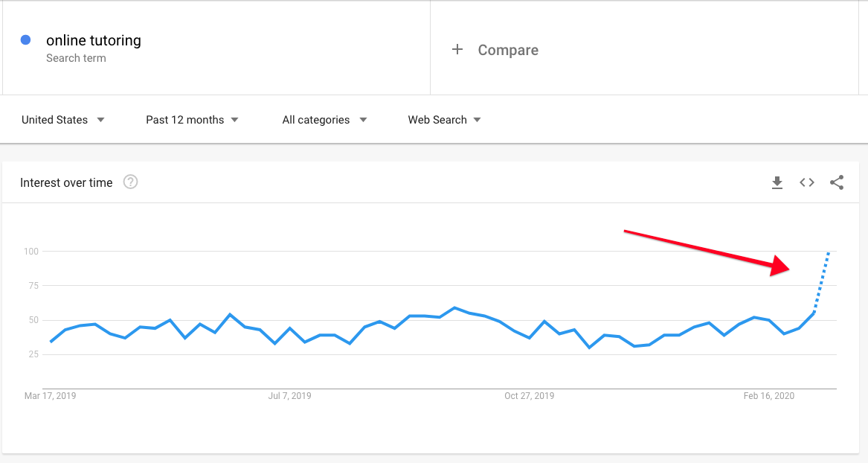Click the blue dot by online tutoring

tap(25, 40)
